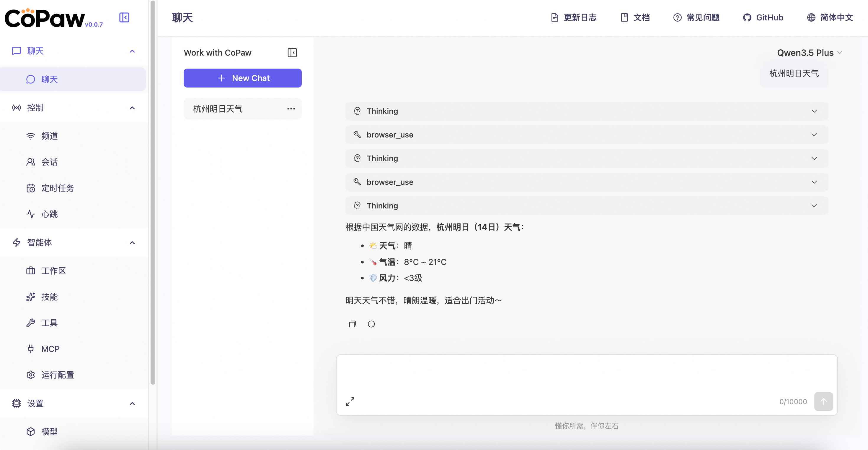Click the send message arrow button
Viewport: 868px width, 450px height.
click(x=823, y=401)
